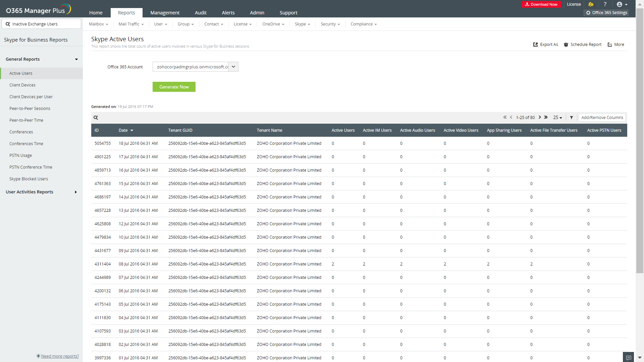
Task: Open the Office 365 Account dropdown
Action: tap(233, 67)
